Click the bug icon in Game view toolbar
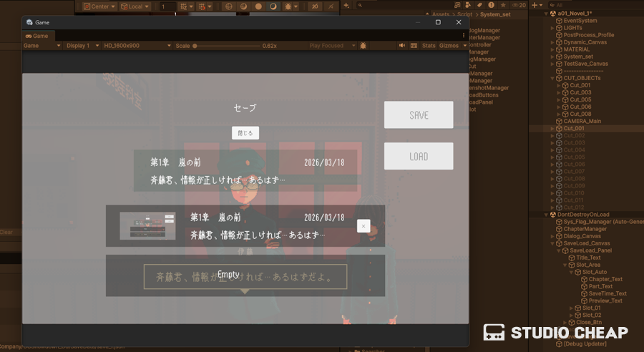This screenshot has height=352, width=644. click(x=364, y=46)
